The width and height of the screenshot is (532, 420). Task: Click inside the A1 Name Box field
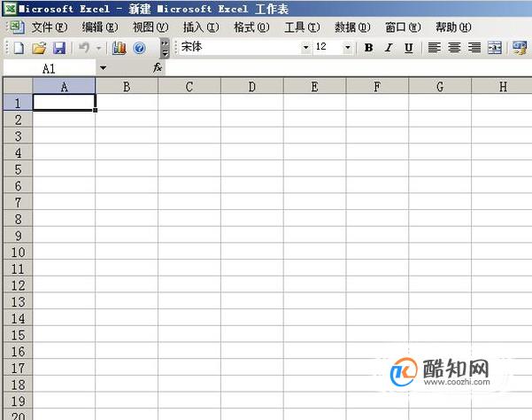tap(50, 68)
